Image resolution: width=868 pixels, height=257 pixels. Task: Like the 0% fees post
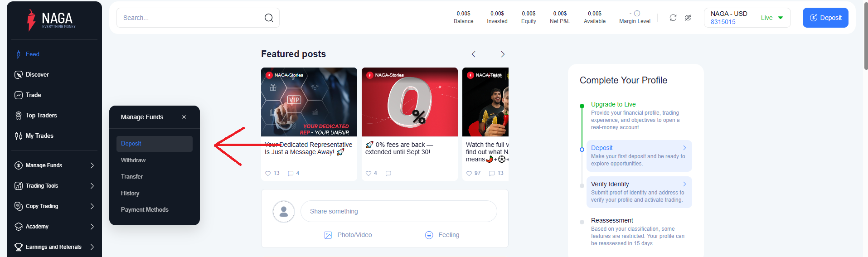pyautogui.click(x=369, y=173)
